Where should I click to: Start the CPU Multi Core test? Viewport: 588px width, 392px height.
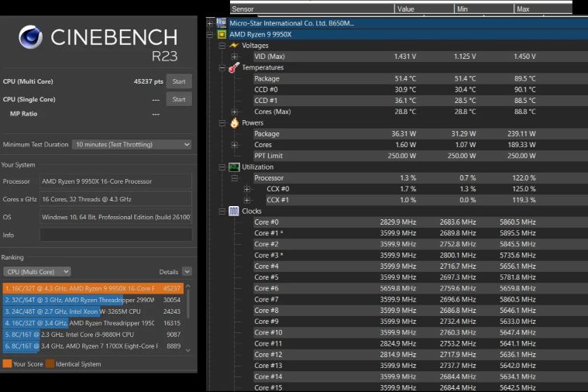(x=179, y=81)
